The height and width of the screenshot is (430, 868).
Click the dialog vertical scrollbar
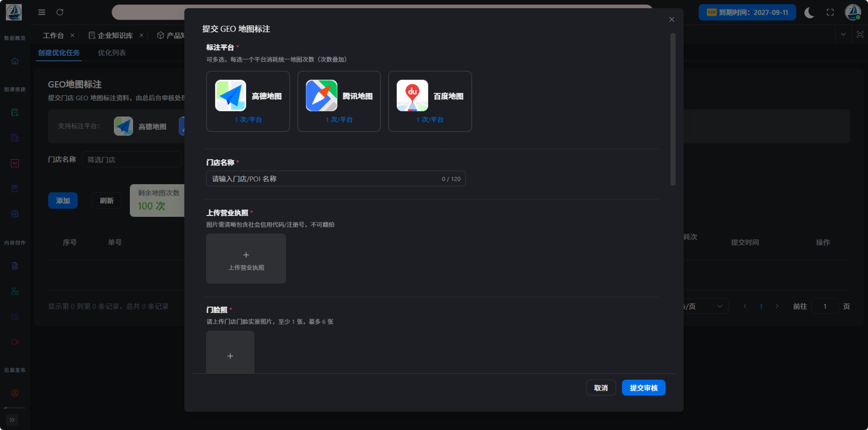tap(673, 109)
